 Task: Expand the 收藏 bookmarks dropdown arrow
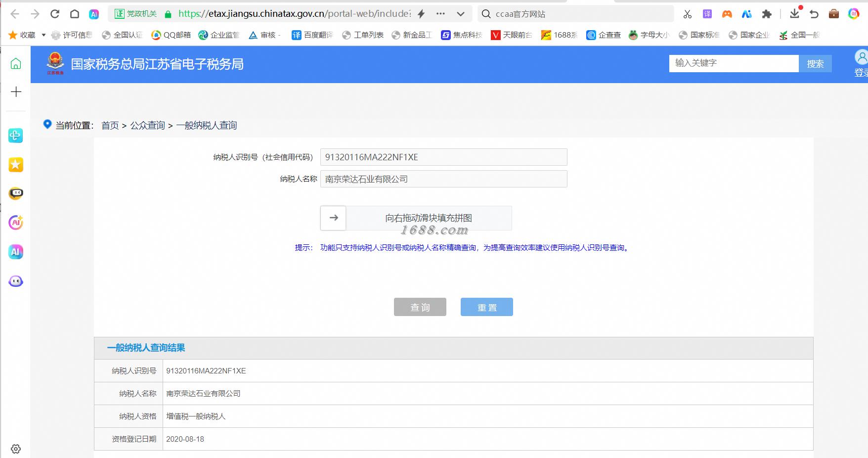(x=43, y=35)
